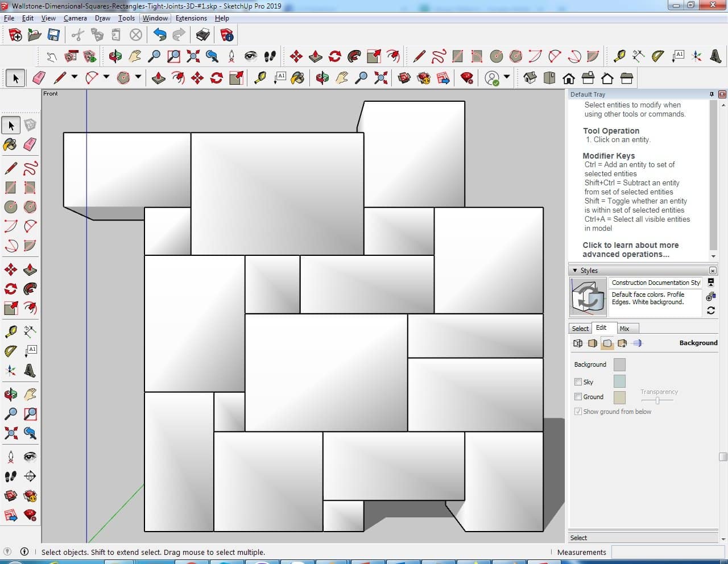Click the Select tab in Styles

pos(580,329)
